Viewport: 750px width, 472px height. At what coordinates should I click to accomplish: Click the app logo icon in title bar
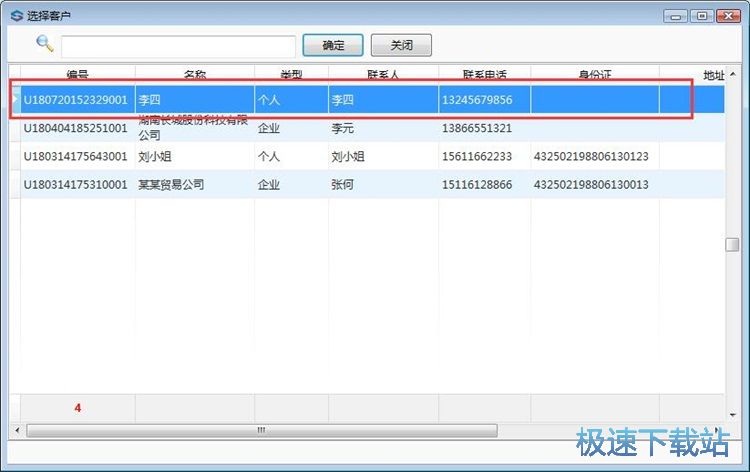pos(17,16)
